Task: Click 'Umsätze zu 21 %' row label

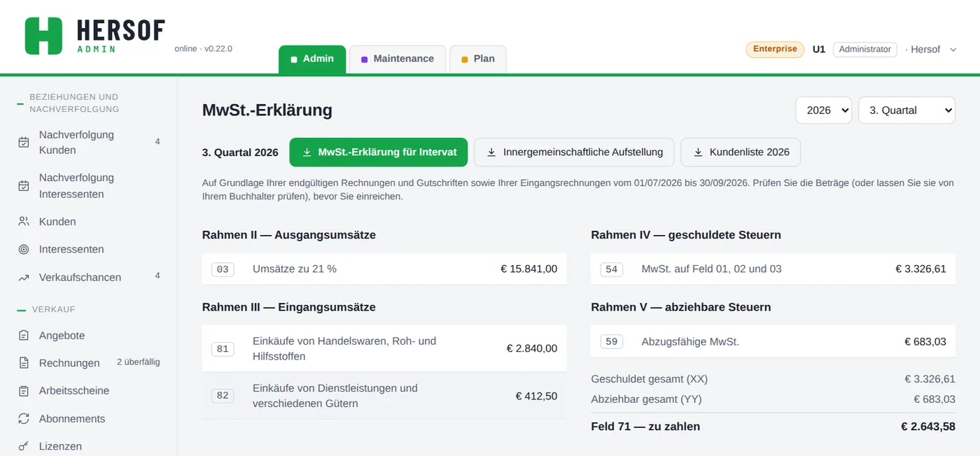Action: pyautogui.click(x=295, y=269)
